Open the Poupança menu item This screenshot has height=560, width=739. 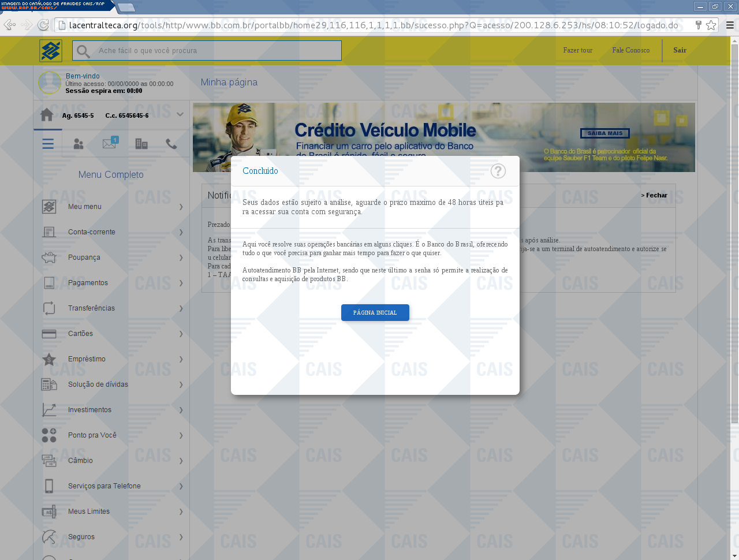click(84, 257)
